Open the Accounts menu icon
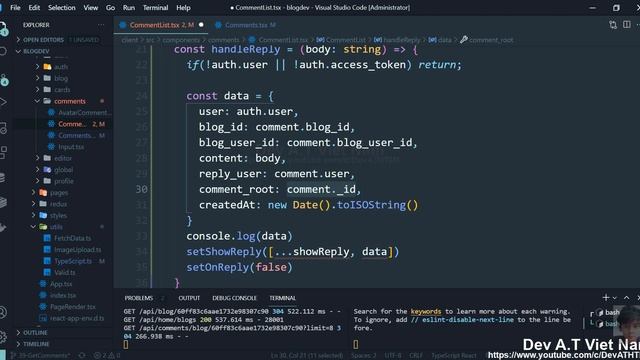 point(3,313)
